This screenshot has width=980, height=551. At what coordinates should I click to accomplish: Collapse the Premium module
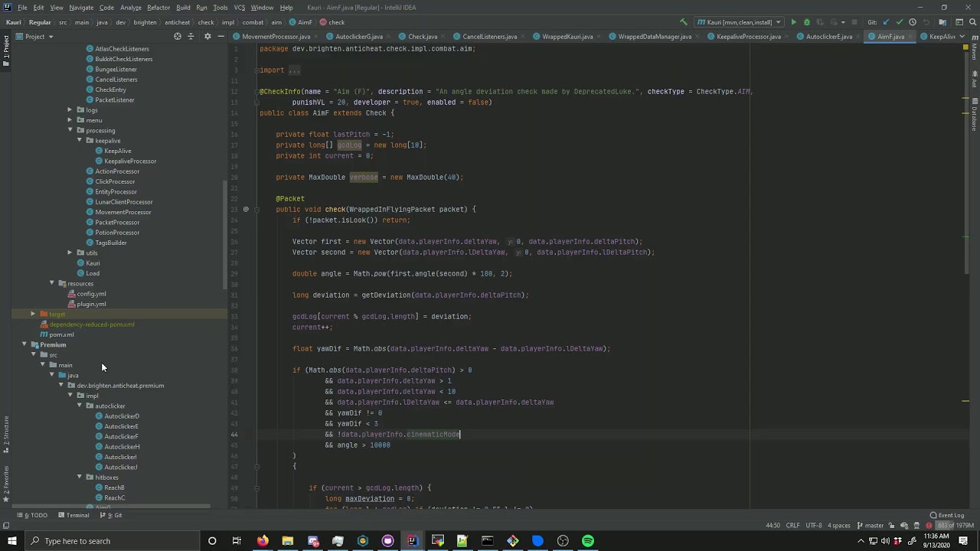24,344
